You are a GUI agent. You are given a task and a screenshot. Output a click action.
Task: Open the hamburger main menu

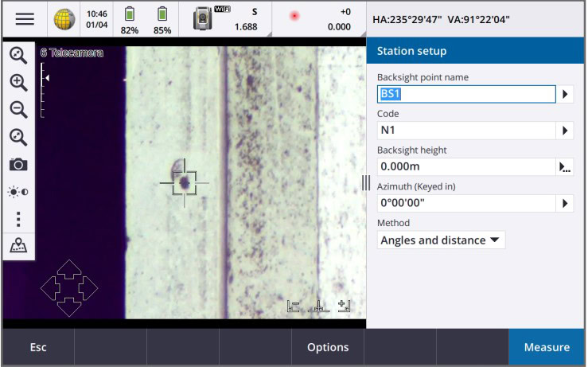coord(25,19)
